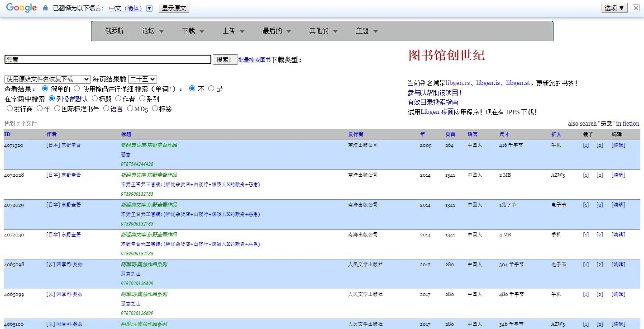Sort results by 扩大 column header
The height and width of the screenshot is (329, 644).
[x=556, y=134]
